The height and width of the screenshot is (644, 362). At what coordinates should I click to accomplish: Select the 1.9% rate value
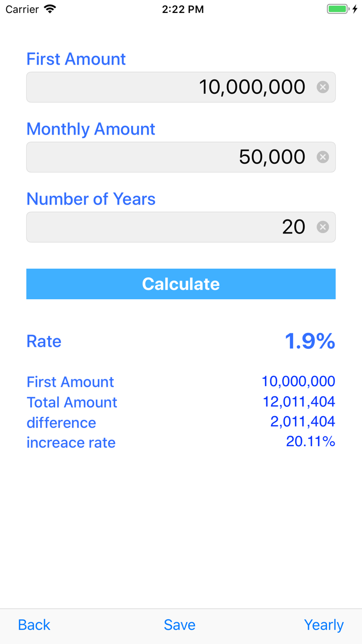pyautogui.click(x=310, y=340)
